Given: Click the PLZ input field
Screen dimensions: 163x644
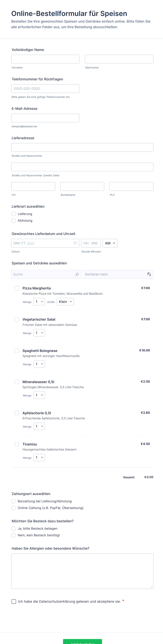Looking at the screenshot, I should point(131,186).
